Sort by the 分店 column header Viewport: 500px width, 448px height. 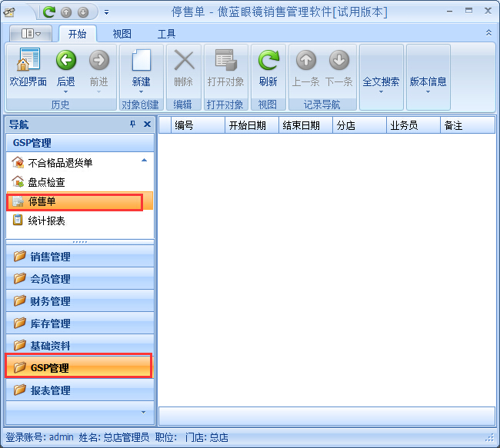360,125
